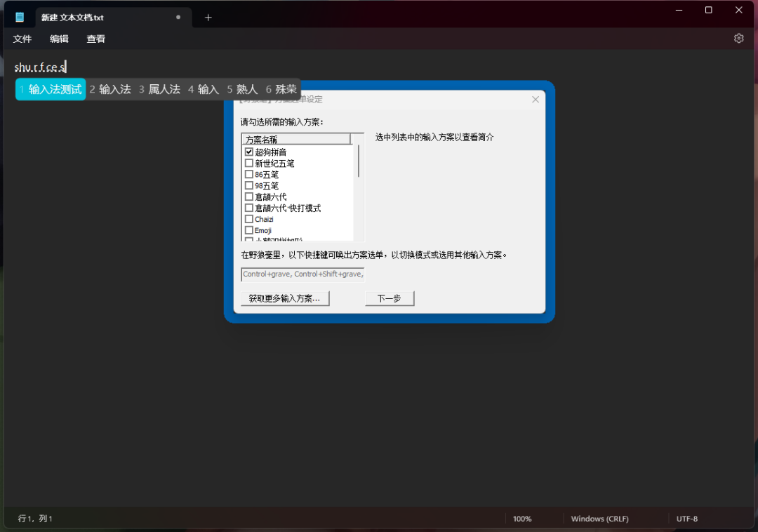Choose candidate 2 输入法
Viewport: 758px width, 532px height.
pyautogui.click(x=110, y=89)
